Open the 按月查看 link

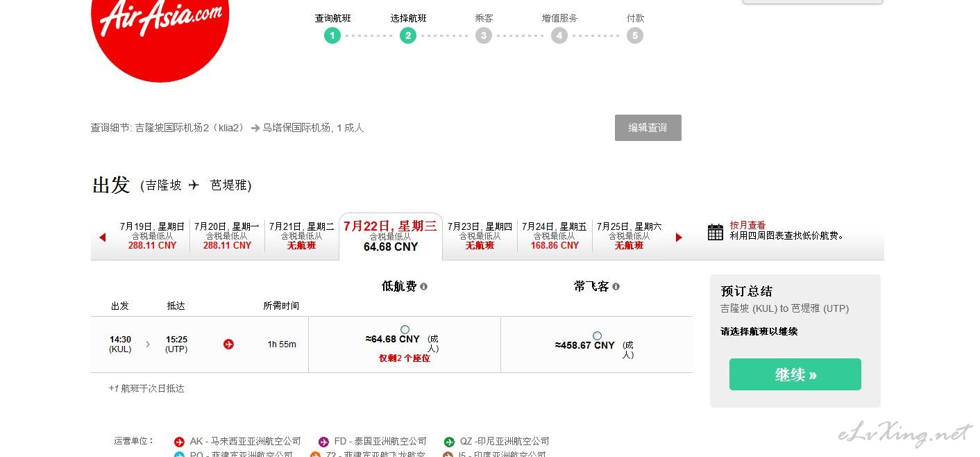click(747, 226)
